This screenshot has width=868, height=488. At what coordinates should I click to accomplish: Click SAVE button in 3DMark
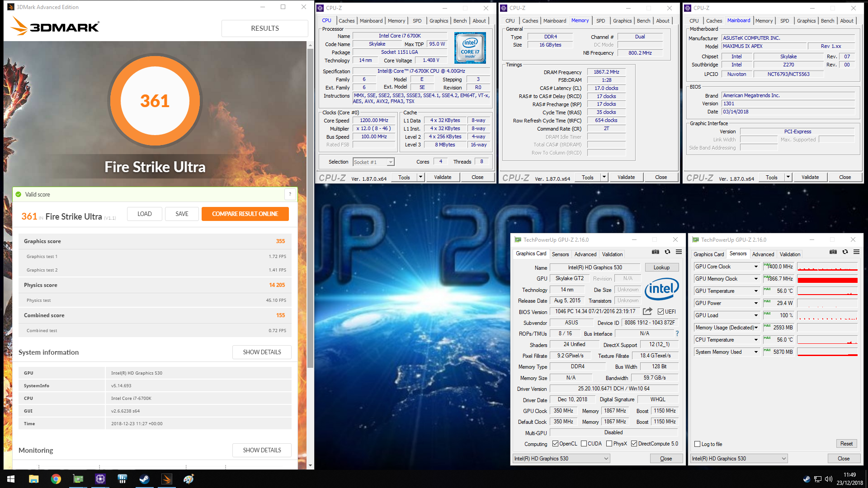coord(182,214)
